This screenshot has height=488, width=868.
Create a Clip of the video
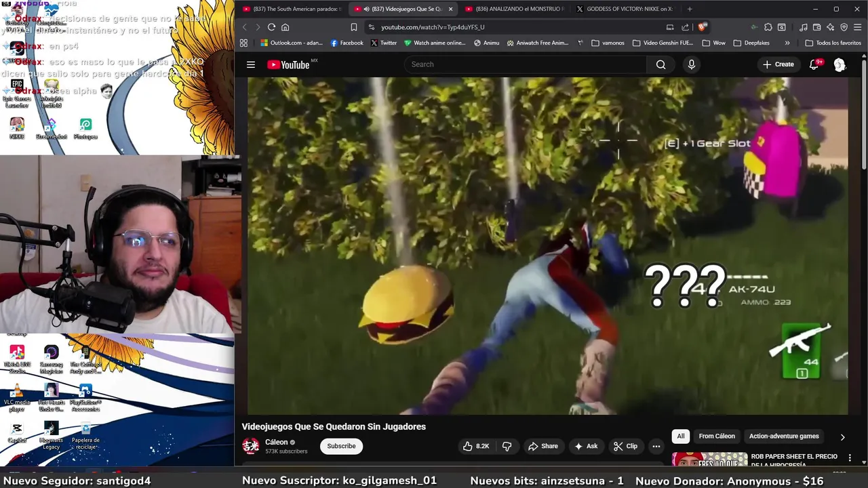pos(625,446)
